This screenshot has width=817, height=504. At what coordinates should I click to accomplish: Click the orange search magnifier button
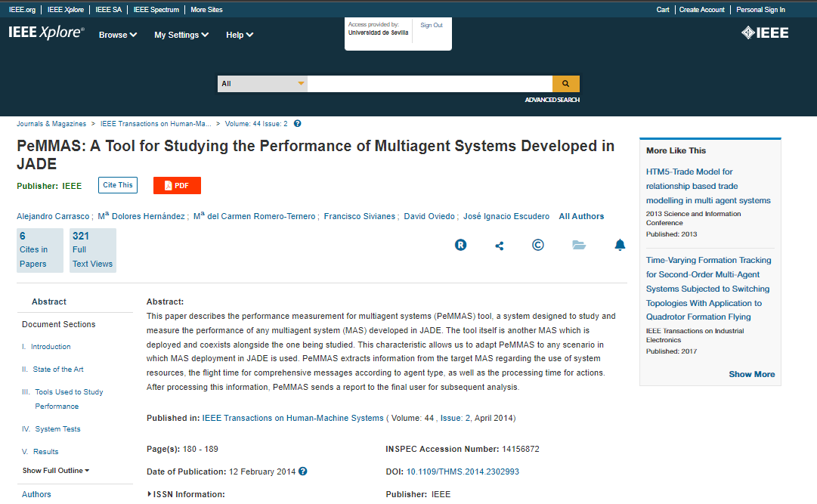click(x=565, y=84)
